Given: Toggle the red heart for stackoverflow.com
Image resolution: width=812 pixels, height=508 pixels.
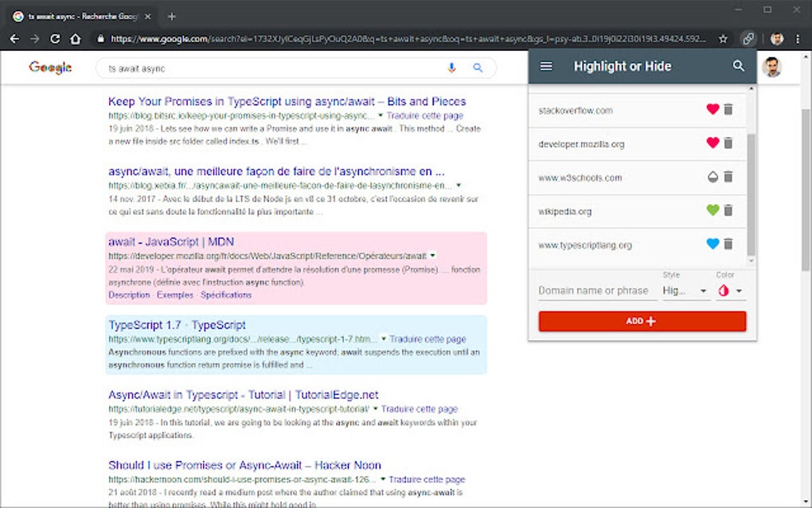Looking at the screenshot, I should tap(712, 109).
